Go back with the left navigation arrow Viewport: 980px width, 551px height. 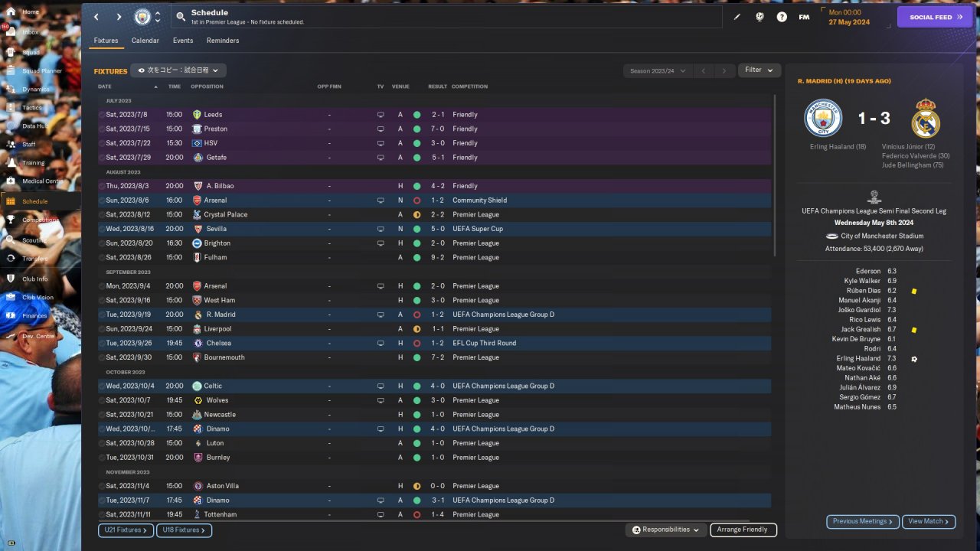click(x=96, y=17)
